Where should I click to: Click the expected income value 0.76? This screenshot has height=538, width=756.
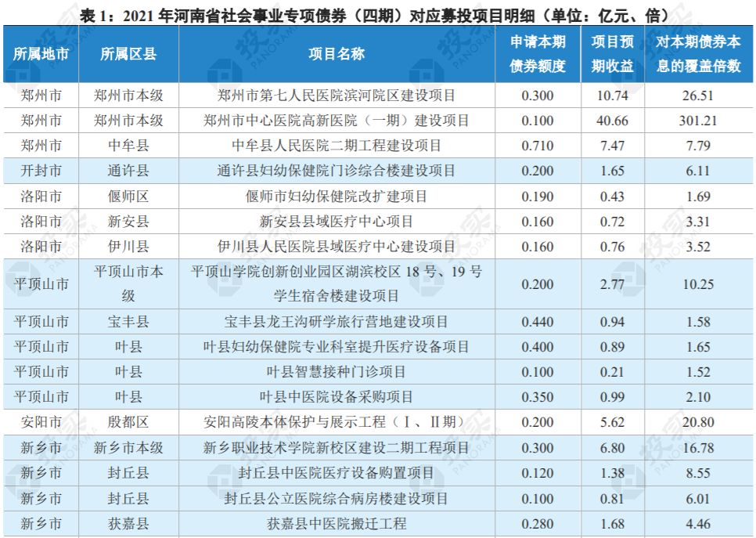(x=612, y=247)
